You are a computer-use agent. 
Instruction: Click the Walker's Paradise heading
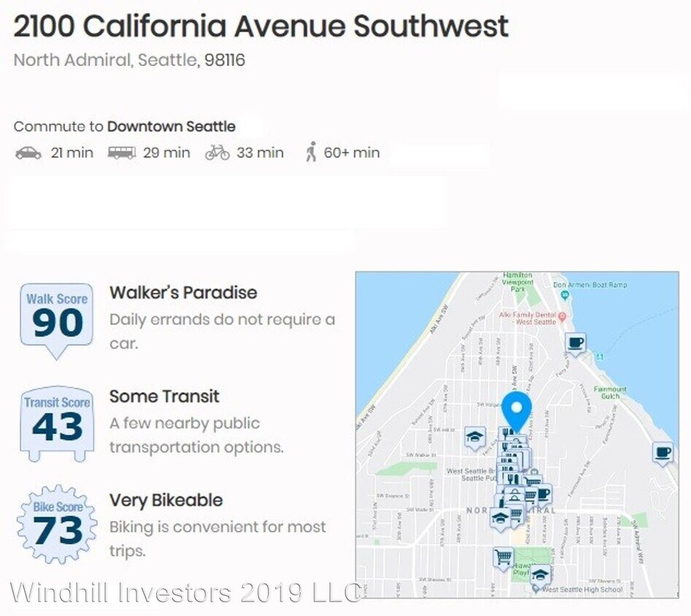click(183, 293)
